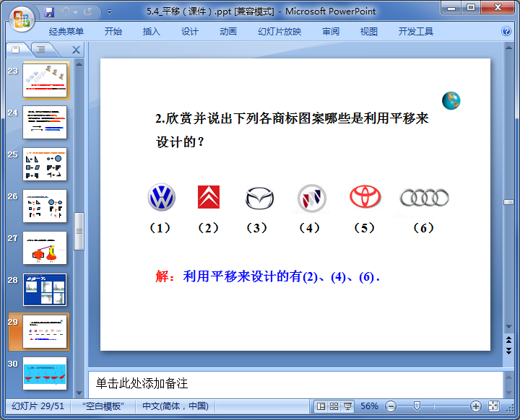Image resolution: width=520 pixels, height=420 pixels.
Task: Click thumbnail pane scroll down arrow
Action: 79,393
